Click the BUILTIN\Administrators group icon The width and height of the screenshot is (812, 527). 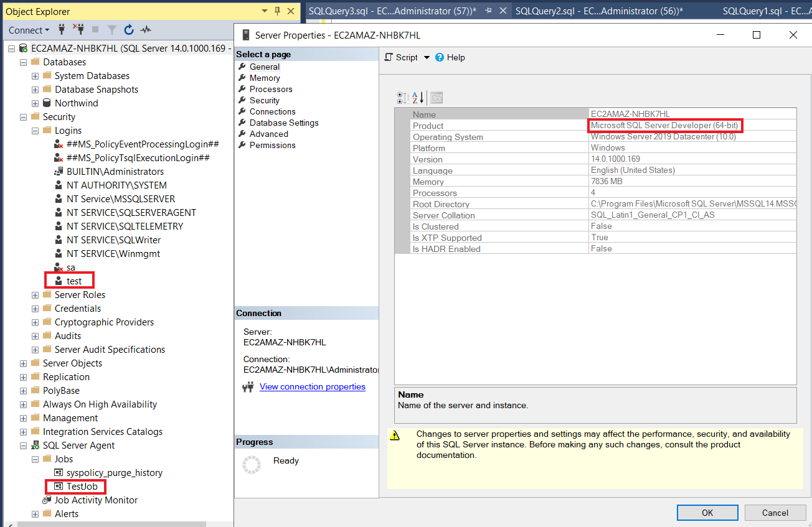59,172
